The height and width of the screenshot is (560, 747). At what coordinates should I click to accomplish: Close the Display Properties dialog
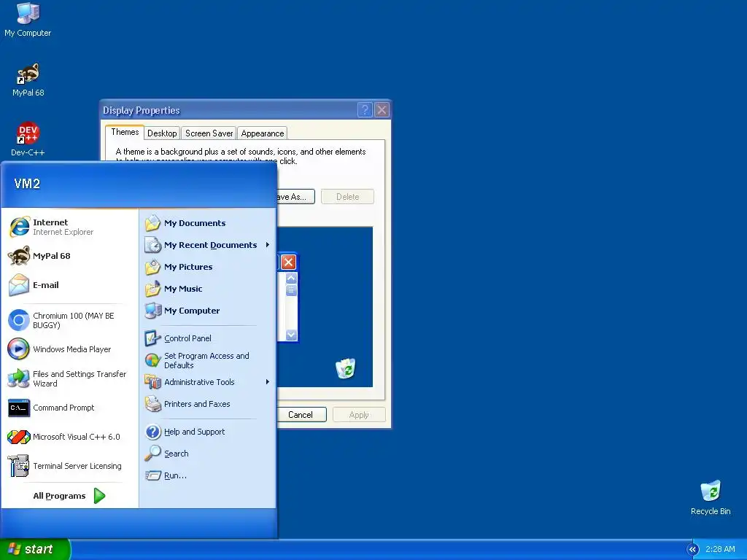click(382, 110)
